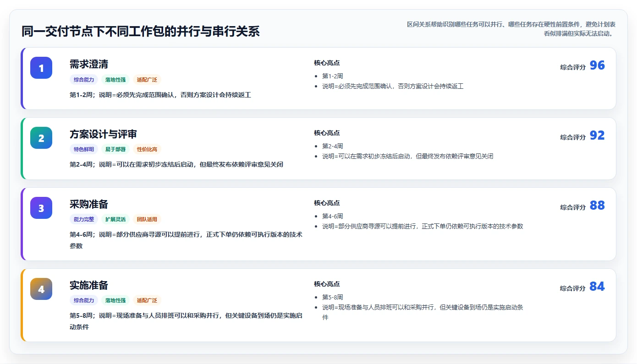Image resolution: width=637 pixels, height=364 pixels.
Task: Click the 特色鲜明 tag
Action: pos(84,149)
